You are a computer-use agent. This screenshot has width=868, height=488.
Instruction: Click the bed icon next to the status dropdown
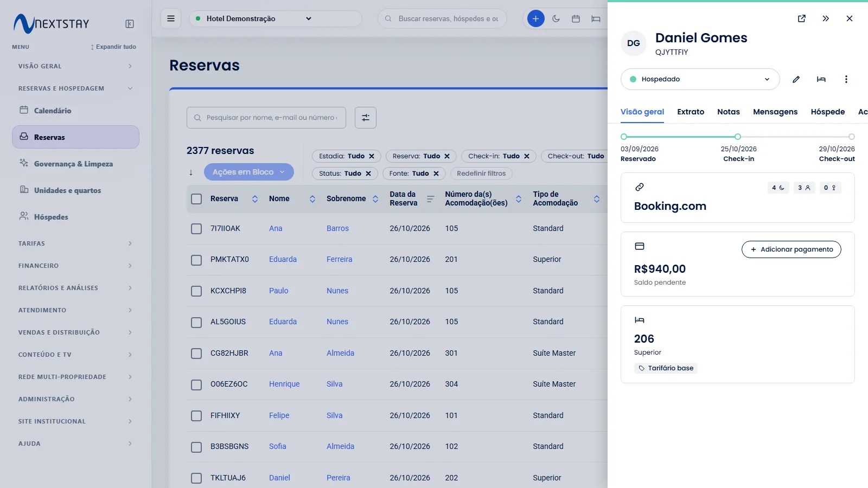tap(821, 79)
